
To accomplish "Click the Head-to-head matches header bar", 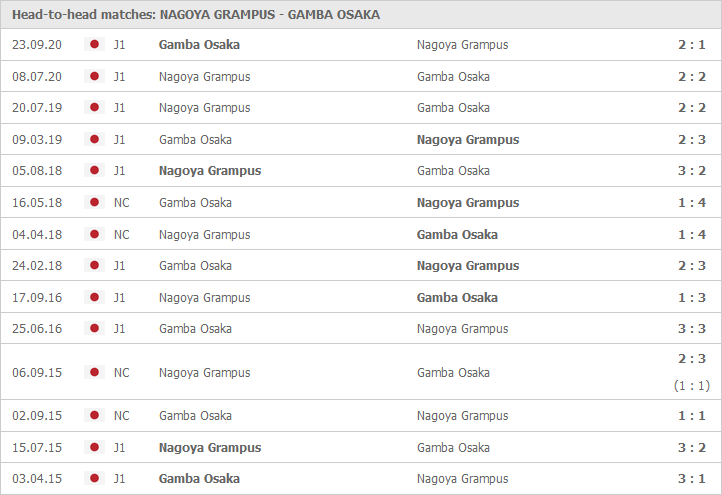I will (x=361, y=15).
